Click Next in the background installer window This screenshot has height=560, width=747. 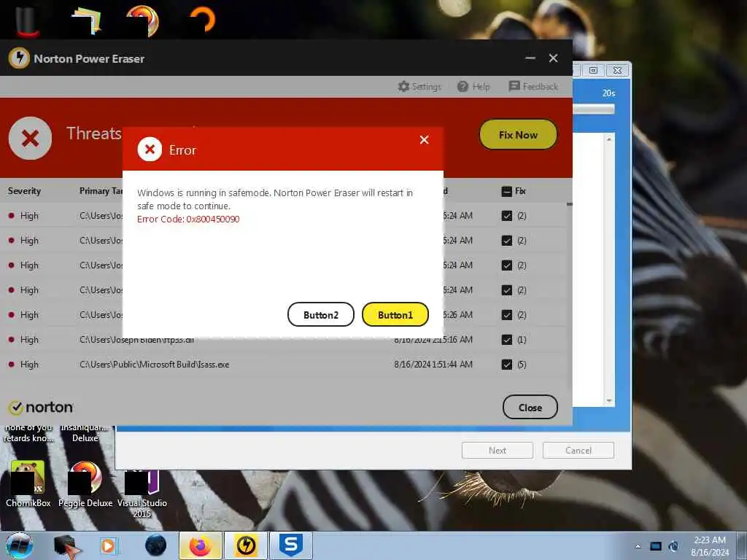[x=497, y=451]
